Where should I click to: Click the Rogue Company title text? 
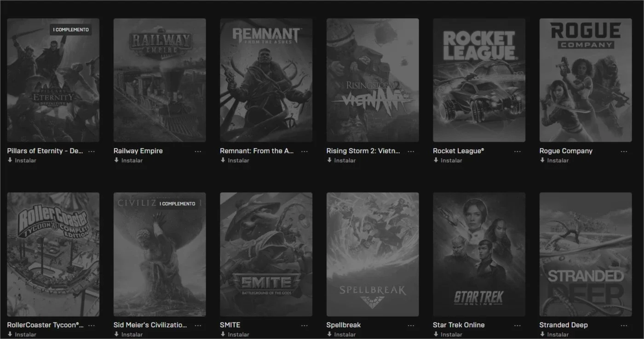(x=566, y=151)
